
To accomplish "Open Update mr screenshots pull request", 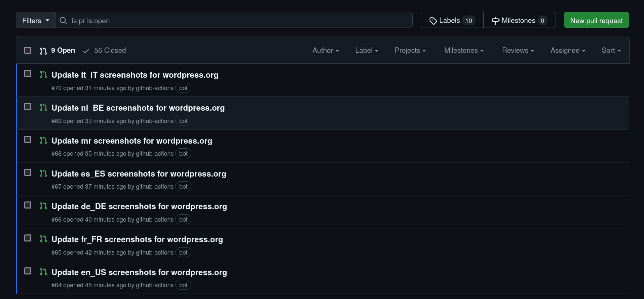I will coord(132,141).
